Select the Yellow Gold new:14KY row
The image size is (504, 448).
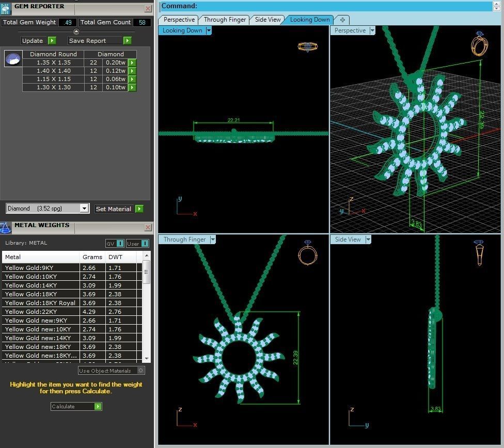72,338
